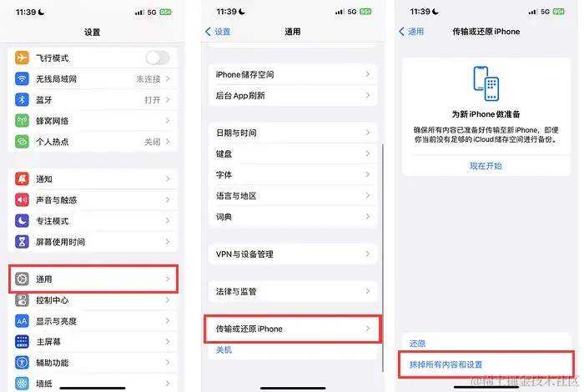Toggle the Airplane Mode (飞行模式) switch

(158, 58)
